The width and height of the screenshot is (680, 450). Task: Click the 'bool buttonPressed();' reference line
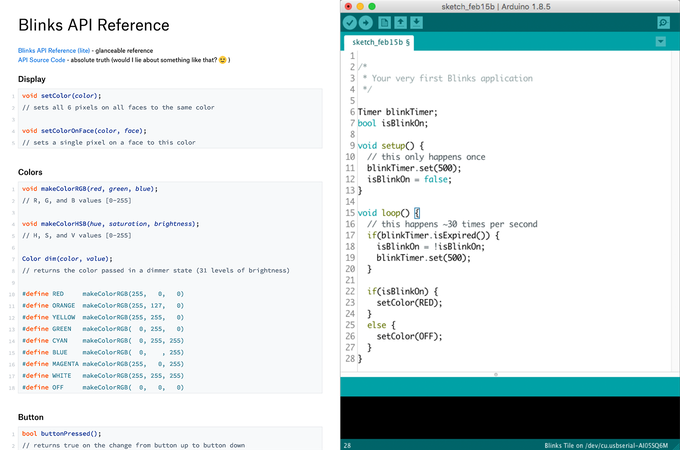pos(62,434)
